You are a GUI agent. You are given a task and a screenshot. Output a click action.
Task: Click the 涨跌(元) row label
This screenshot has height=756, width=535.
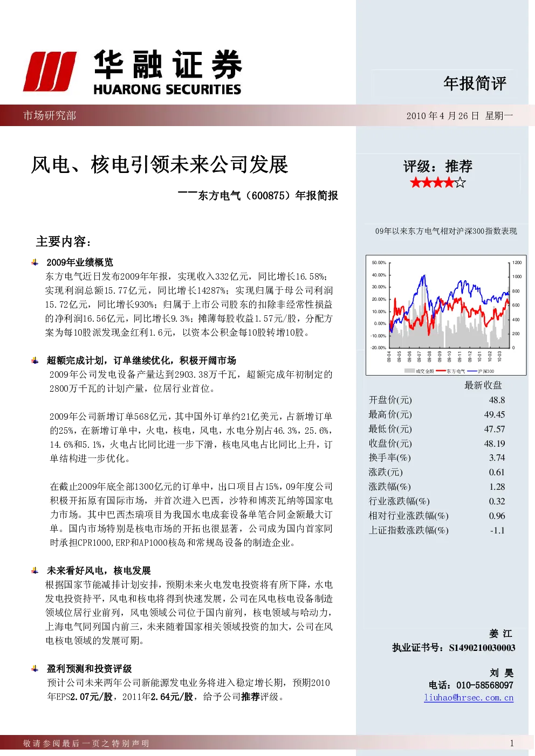386,472
